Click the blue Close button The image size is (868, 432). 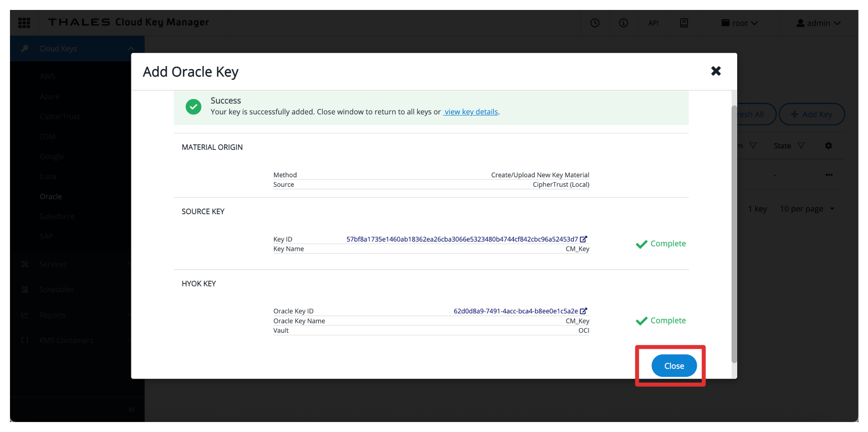coord(674,366)
